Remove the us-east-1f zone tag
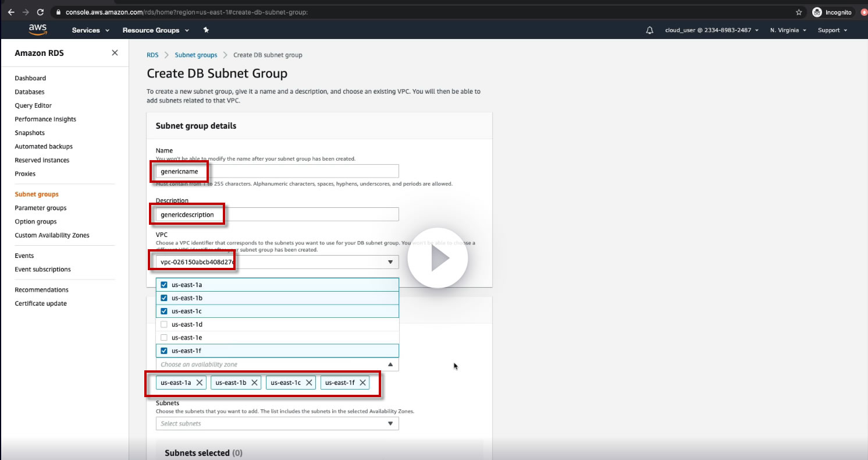The image size is (868, 460). (x=363, y=383)
